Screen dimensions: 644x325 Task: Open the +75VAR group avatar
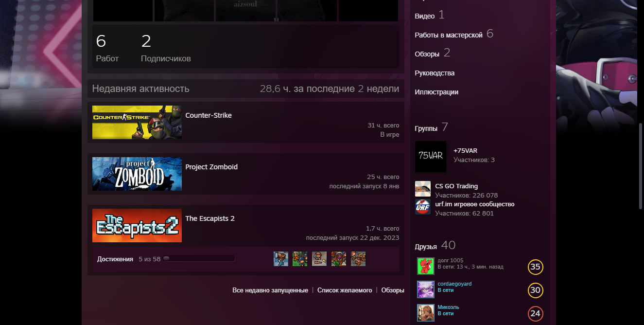tap(430, 156)
